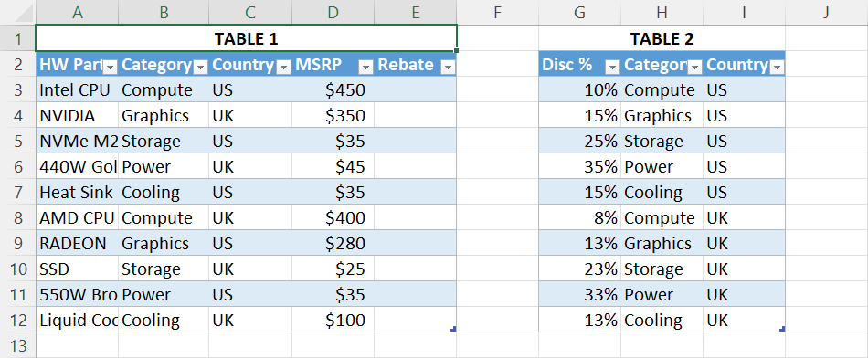Viewport: 868px width, 358px height.
Task: Click the select-all corner of the grid
Action: click(17, 12)
